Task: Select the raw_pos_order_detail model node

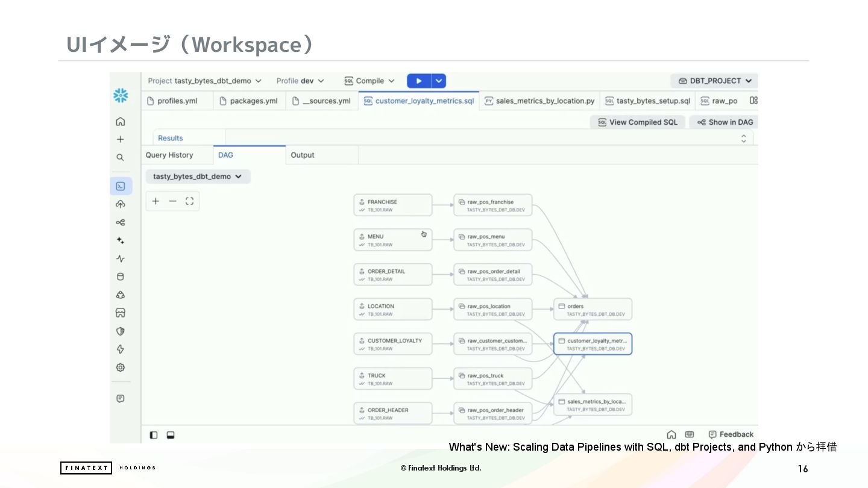Action: [493, 275]
